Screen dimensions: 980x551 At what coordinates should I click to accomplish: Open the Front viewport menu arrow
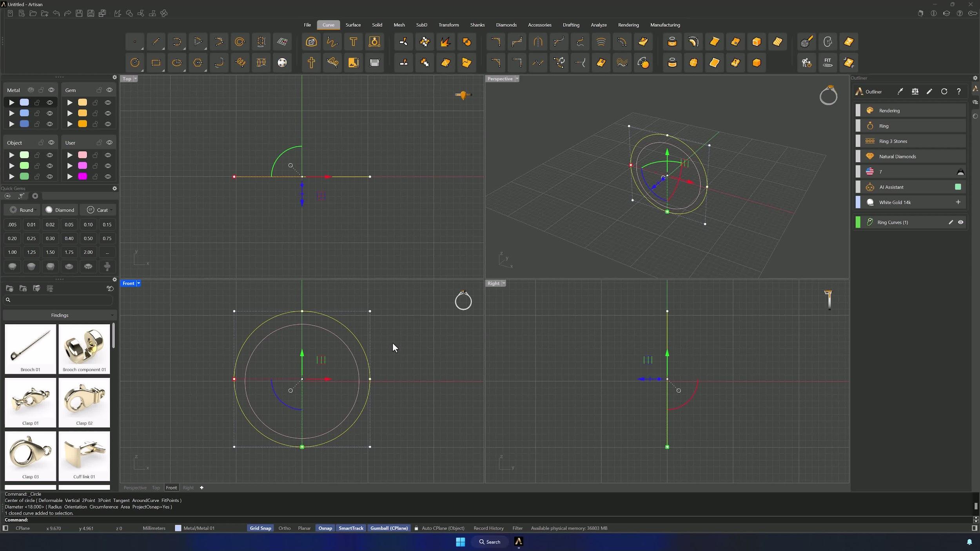[x=138, y=283]
